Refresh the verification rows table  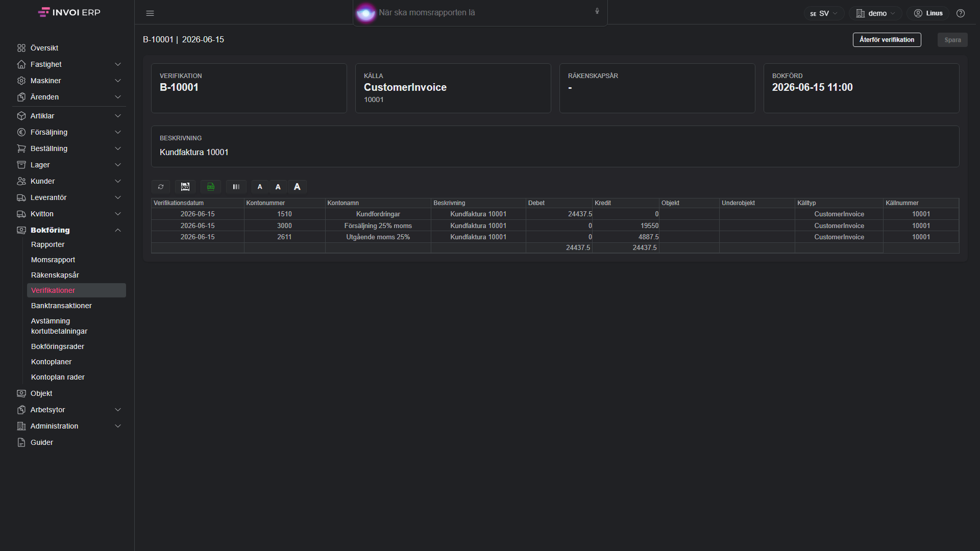161,187
